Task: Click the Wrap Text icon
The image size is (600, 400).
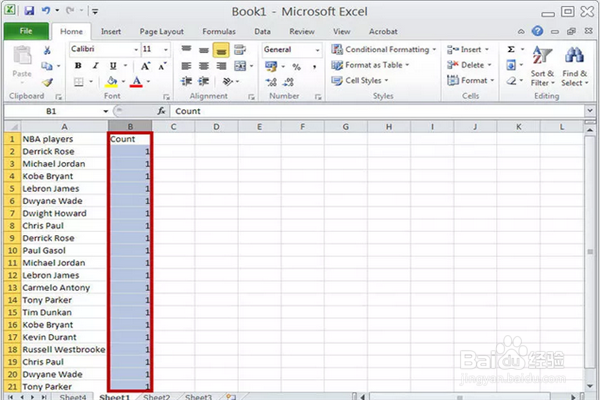Action: click(240, 49)
